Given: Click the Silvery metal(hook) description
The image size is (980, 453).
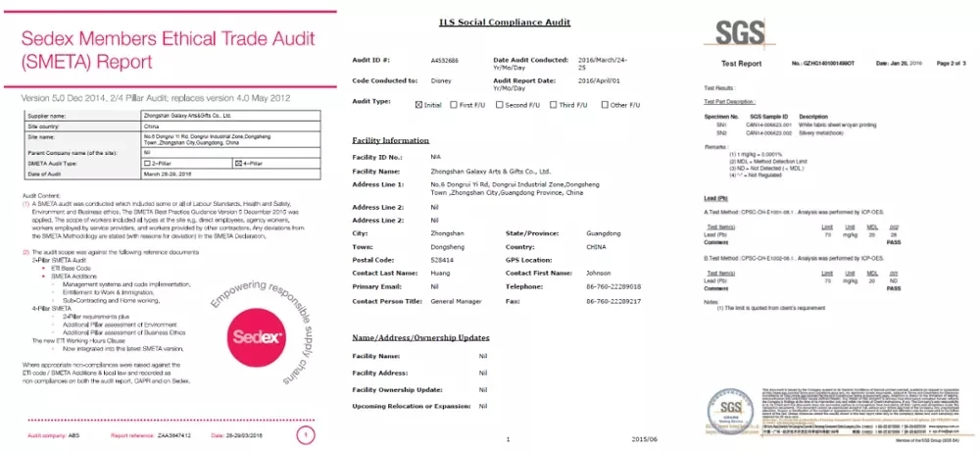Looking at the screenshot, I should 822,133.
